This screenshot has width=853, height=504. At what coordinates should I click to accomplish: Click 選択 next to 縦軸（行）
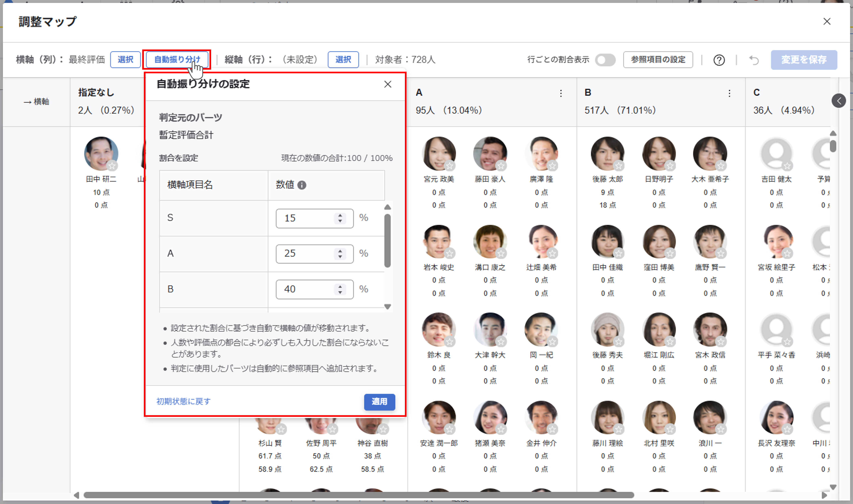343,59
